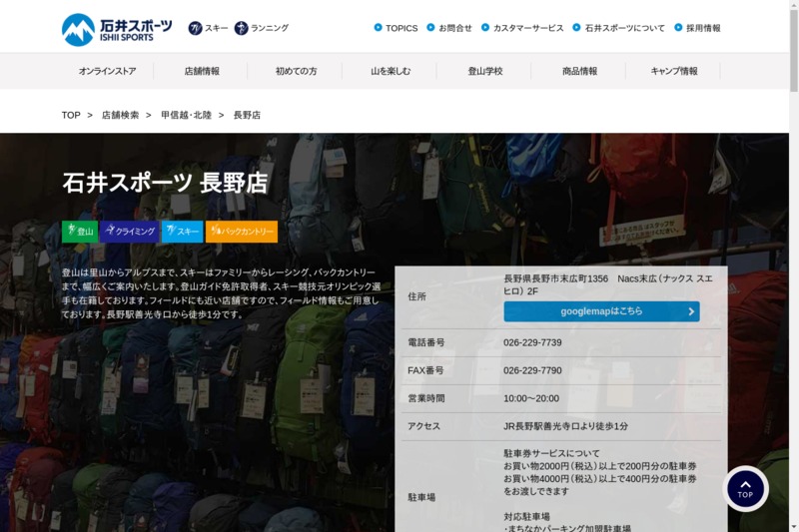799x532 pixels.
Task: Select 山を楽しむ in main navigation
Action: 391,71
